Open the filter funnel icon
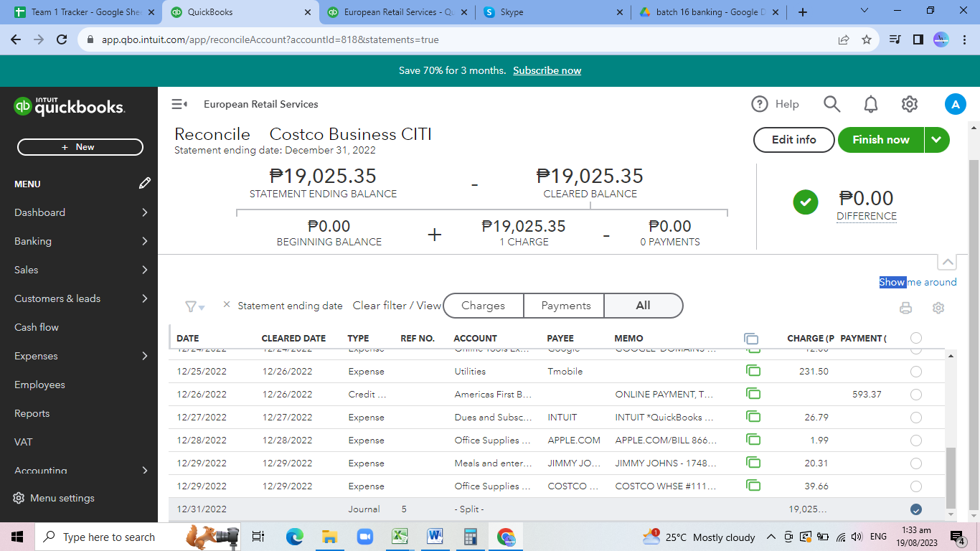980x551 pixels. [x=194, y=306]
